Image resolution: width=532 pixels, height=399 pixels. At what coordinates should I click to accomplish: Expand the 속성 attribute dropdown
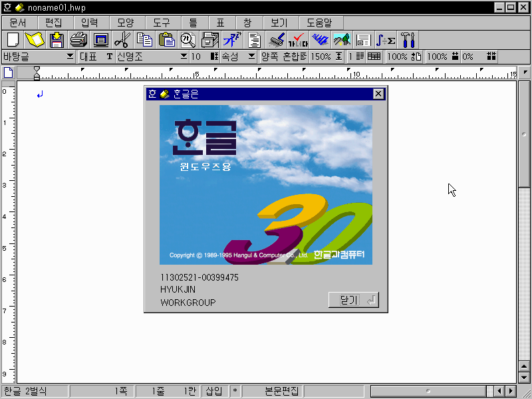coord(251,57)
